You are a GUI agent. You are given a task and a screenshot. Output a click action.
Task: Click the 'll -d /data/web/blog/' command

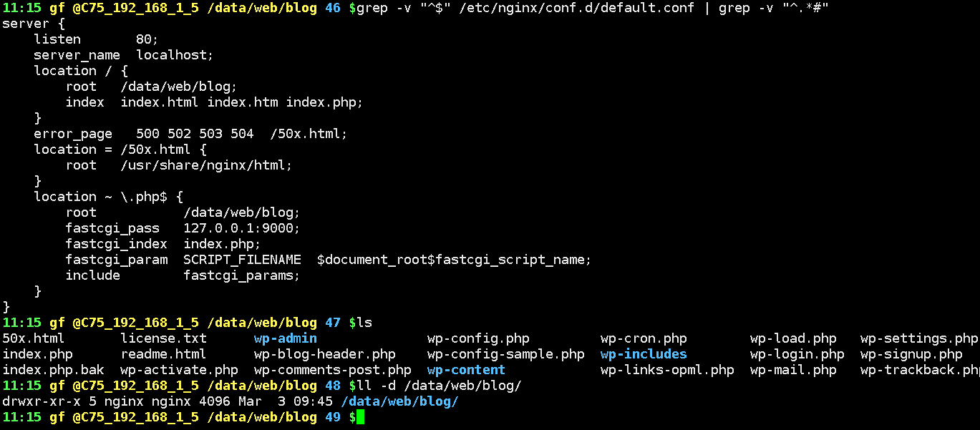click(439, 386)
